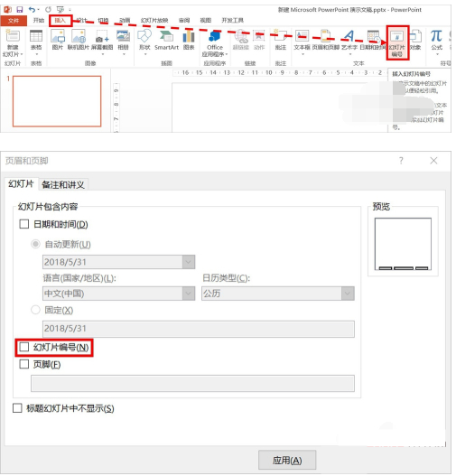Screen dimensions: 456x476
Task: Click the footer text input field
Action: (192, 383)
